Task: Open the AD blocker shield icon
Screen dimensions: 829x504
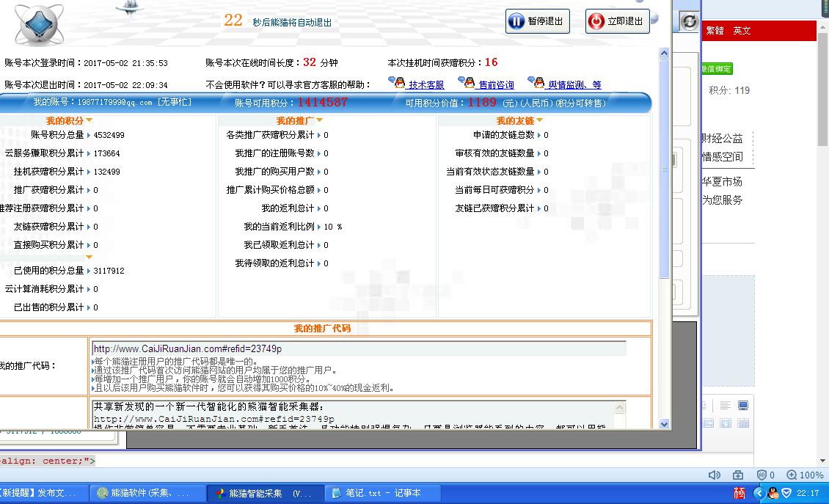Action: (762, 475)
